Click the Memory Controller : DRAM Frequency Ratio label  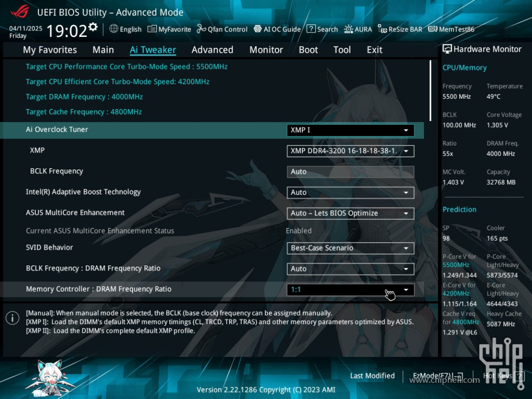pyautogui.click(x=99, y=289)
